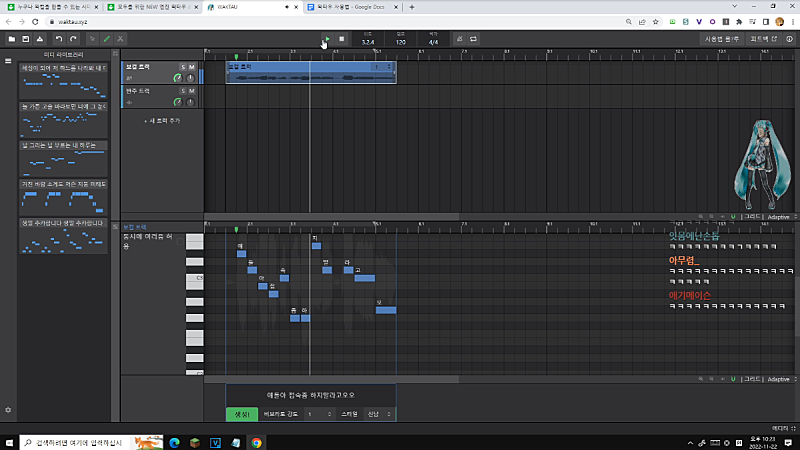The image size is (800, 450).
Task: Toggle the metronome icon
Action: coord(459,39)
